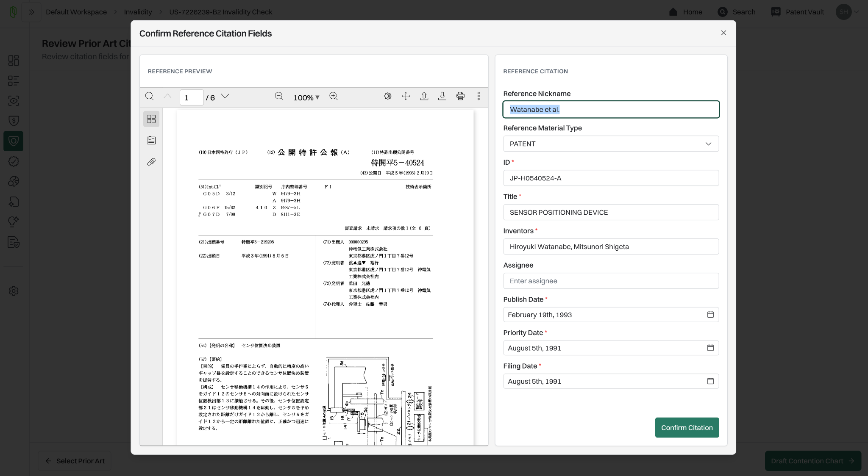Click the Assignee input field
This screenshot has height=476, width=868.
(611, 281)
